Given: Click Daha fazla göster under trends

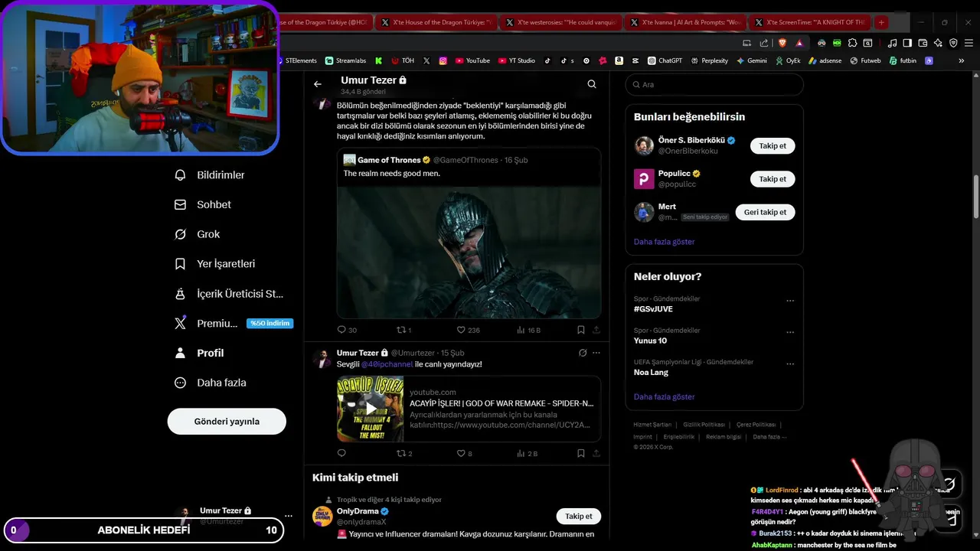Looking at the screenshot, I should tap(664, 397).
